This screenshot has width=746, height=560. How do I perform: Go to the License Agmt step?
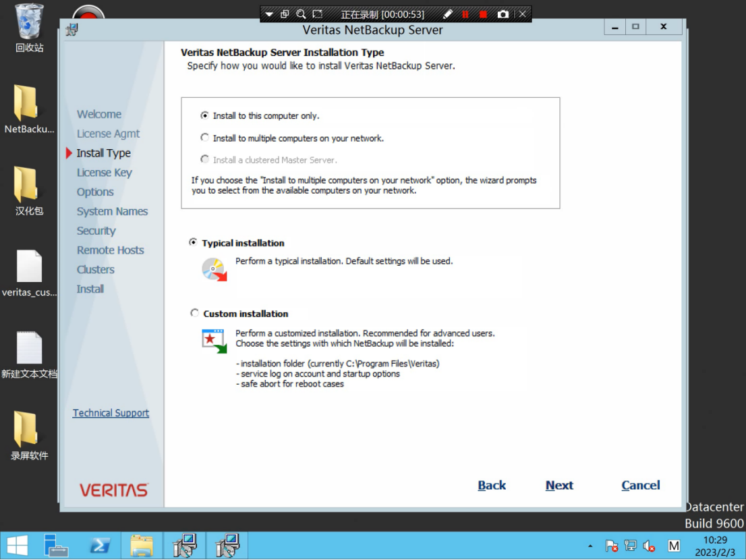108,134
